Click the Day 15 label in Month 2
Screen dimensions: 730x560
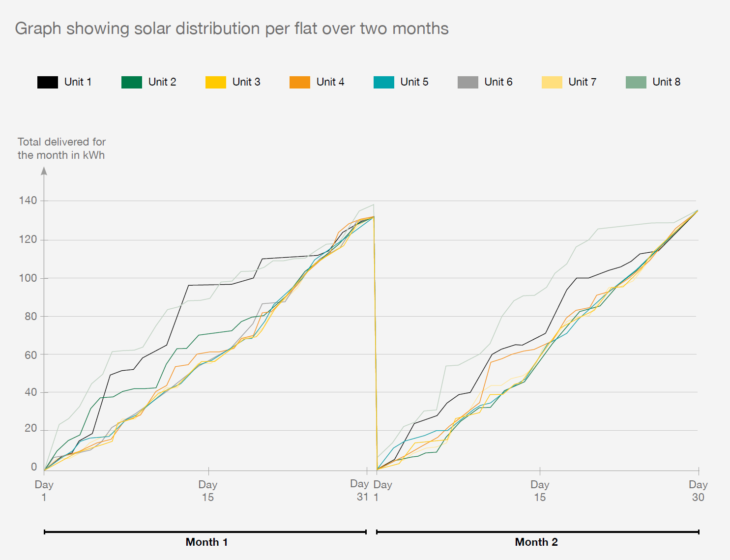[x=540, y=491]
